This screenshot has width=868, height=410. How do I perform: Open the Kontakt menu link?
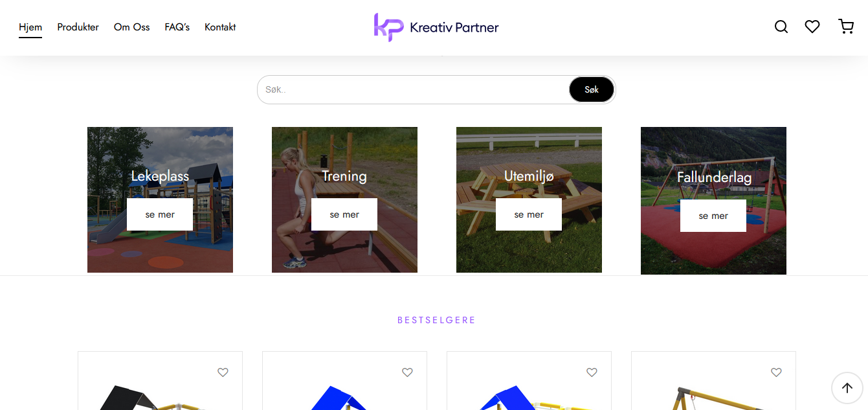point(220,27)
